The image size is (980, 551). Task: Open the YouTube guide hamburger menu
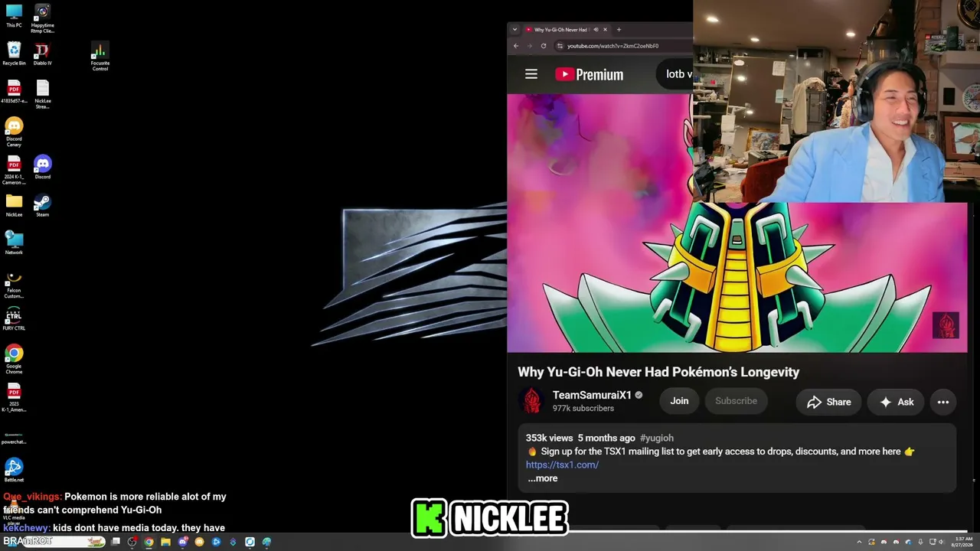coord(531,74)
